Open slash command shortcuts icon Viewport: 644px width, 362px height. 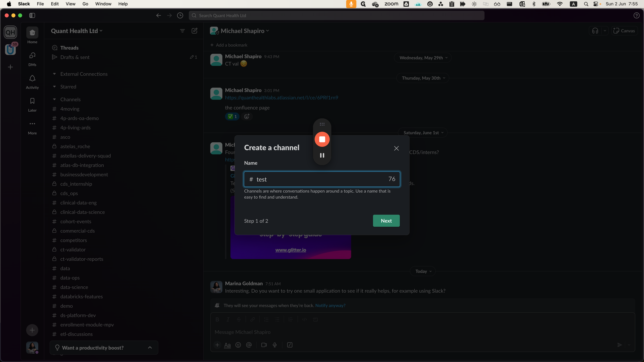pos(289,345)
